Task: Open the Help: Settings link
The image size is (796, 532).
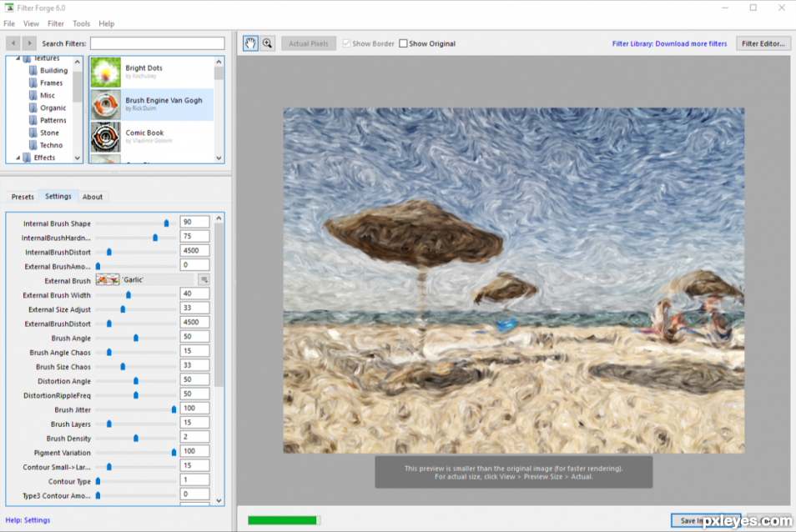Action: 28,520
